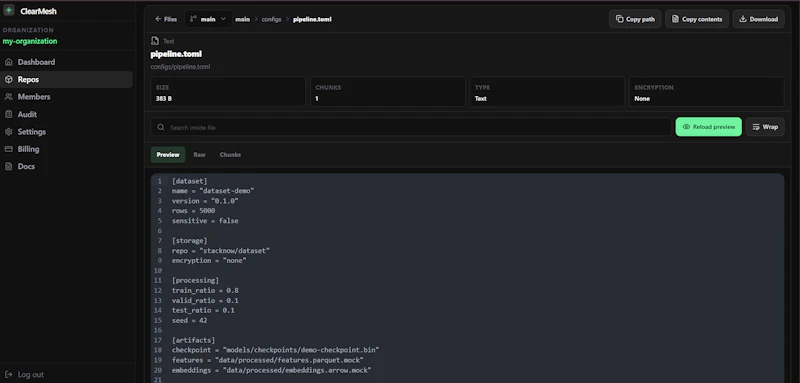Screen dimensions: 800x383
Task: Open the main branch dropdown
Action: [x=208, y=19]
